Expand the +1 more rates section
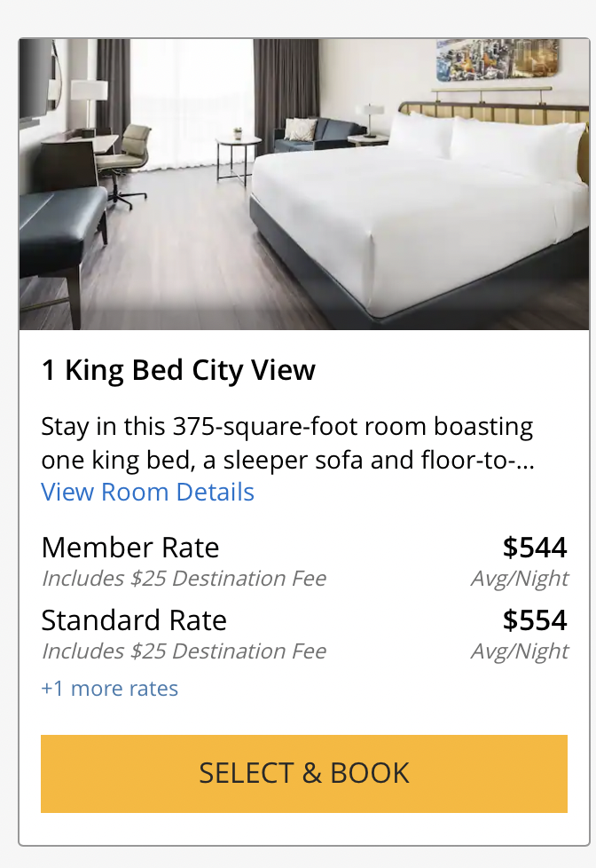 pos(109,688)
